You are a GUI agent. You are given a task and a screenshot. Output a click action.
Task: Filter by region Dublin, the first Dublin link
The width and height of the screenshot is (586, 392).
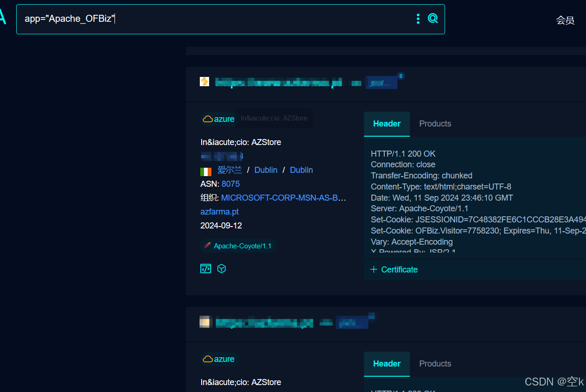(266, 170)
